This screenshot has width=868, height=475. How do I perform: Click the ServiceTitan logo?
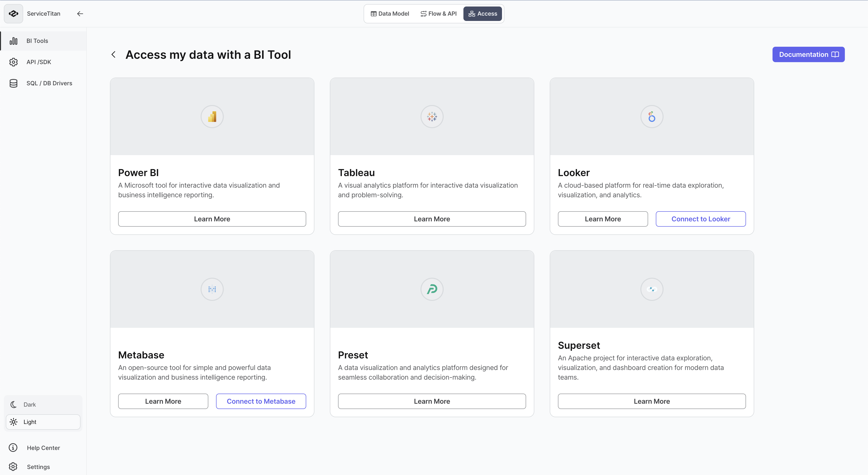pyautogui.click(x=13, y=13)
